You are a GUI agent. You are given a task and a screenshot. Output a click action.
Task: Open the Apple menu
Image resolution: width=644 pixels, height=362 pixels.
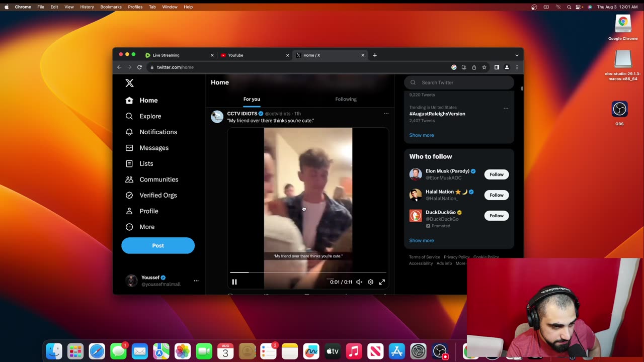point(7,7)
